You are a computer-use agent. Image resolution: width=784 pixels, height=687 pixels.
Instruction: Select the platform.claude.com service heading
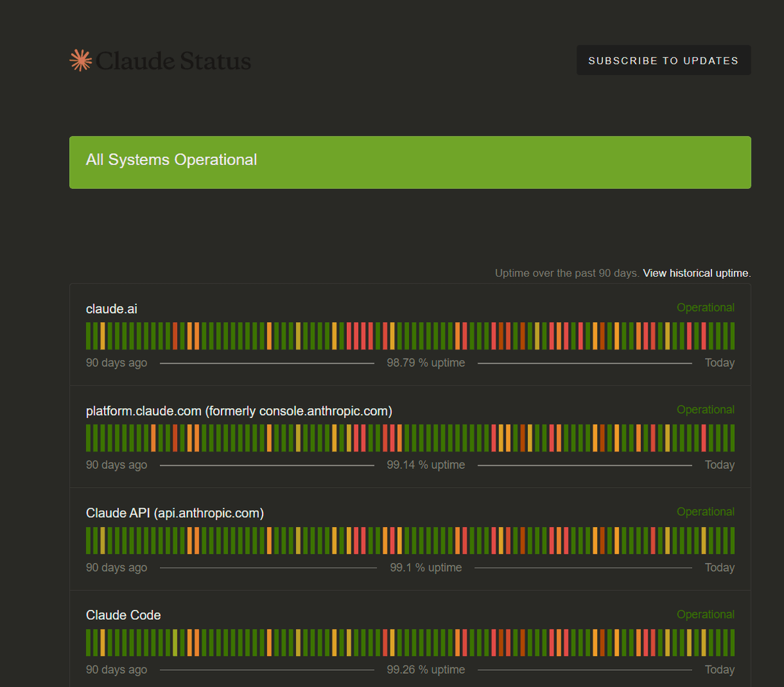pos(238,411)
